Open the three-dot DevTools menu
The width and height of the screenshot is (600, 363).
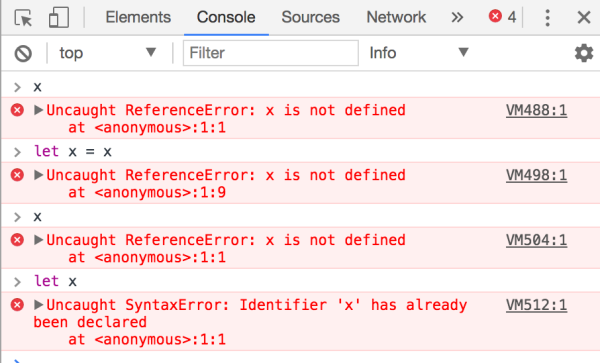[548, 18]
